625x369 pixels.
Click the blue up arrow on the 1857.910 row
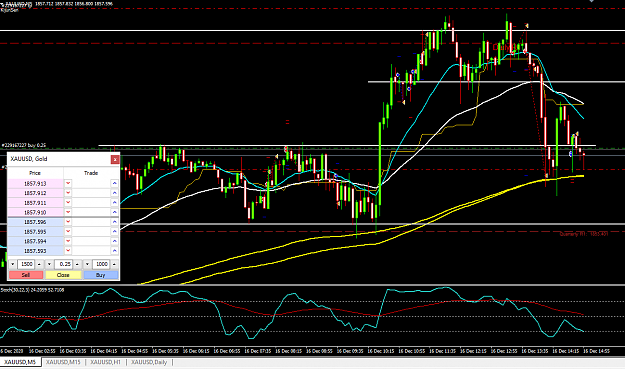[x=114, y=212]
